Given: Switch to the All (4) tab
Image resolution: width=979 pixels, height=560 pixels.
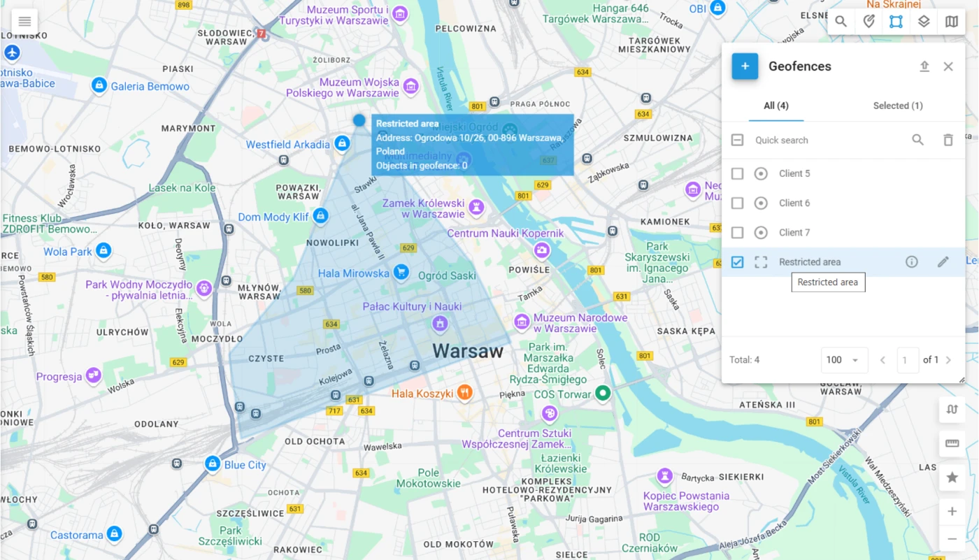Looking at the screenshot, I should click(776, 106).
